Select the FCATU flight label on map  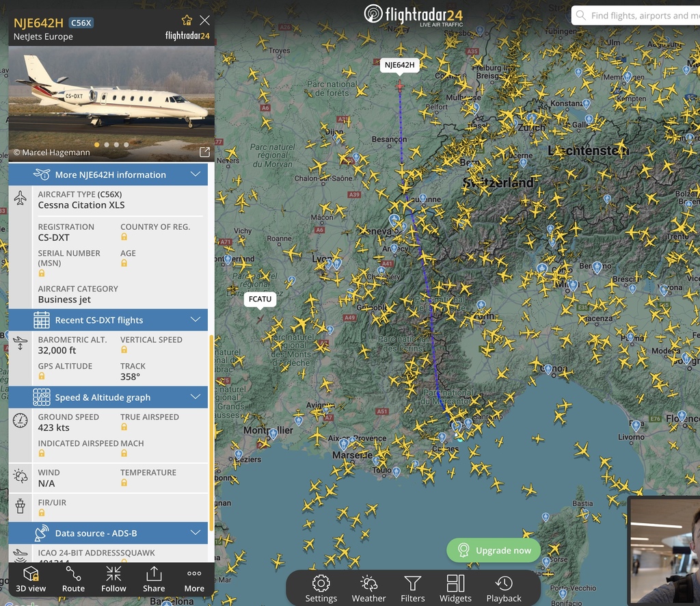click(260, 299)
